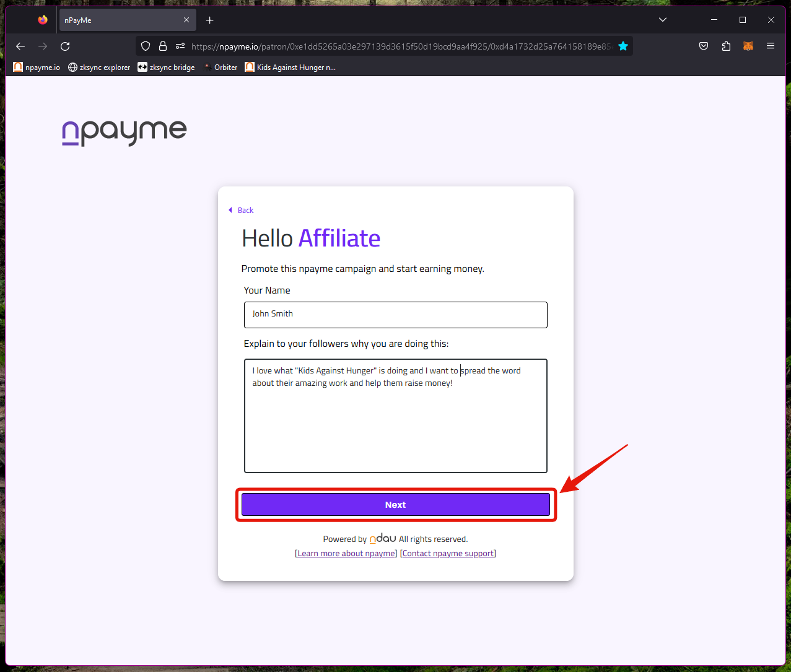Screen dimensions: 791x672
Task: Close the nPayMe tab
Action: pyautogui.click(x=186, y=20)
